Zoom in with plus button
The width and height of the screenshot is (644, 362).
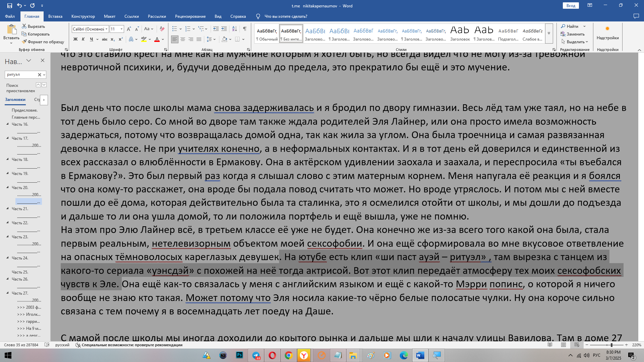click(x=626, y=345)
